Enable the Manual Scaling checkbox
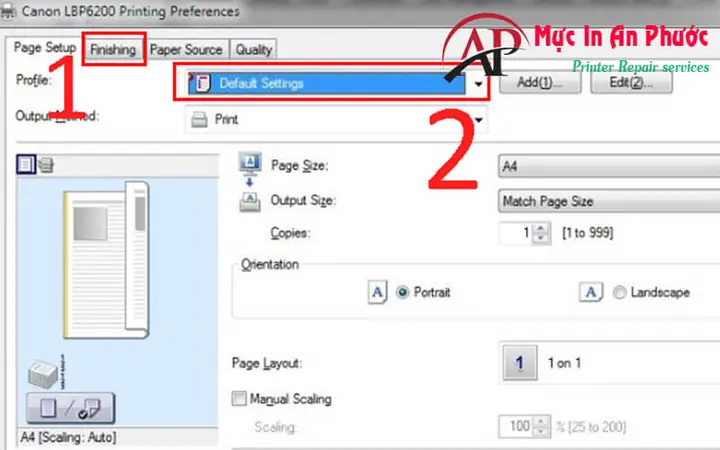720x450 pixels. point(239,399)
